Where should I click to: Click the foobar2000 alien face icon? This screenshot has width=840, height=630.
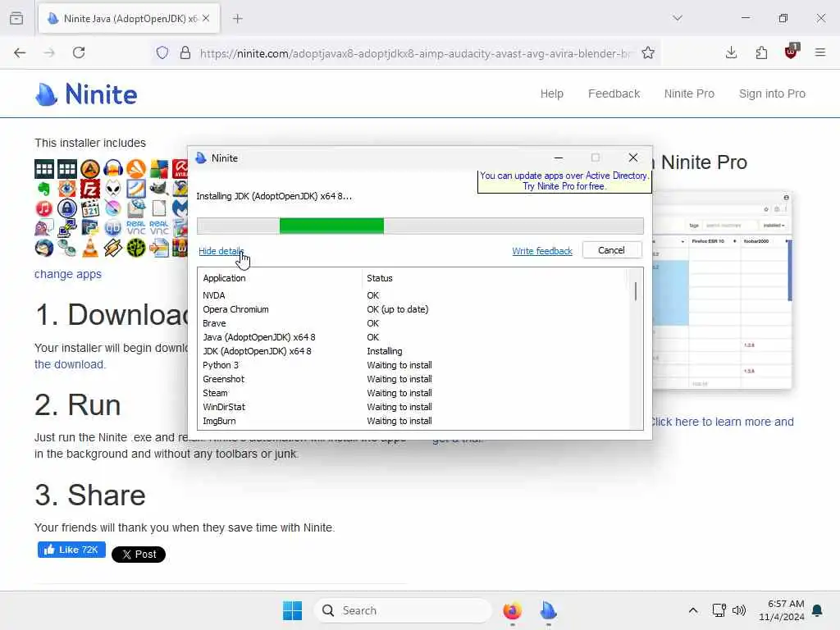point(113,189)
